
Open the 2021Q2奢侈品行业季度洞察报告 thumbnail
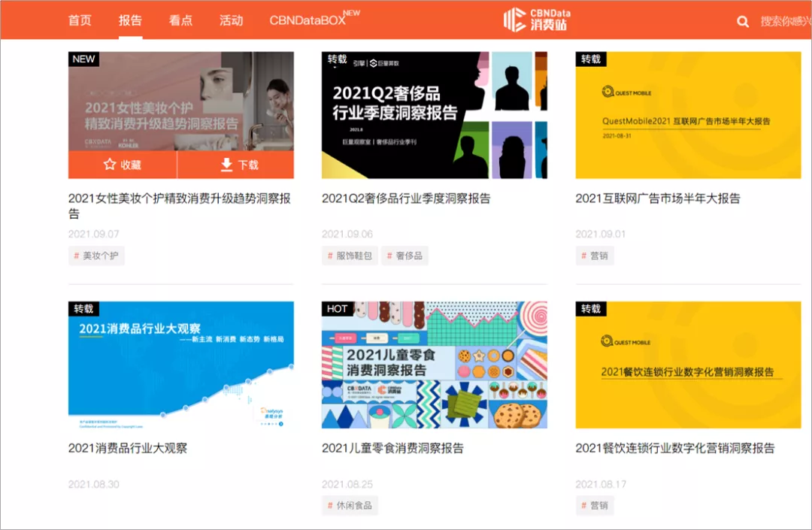pyautogui.click(x=435, y=115)
